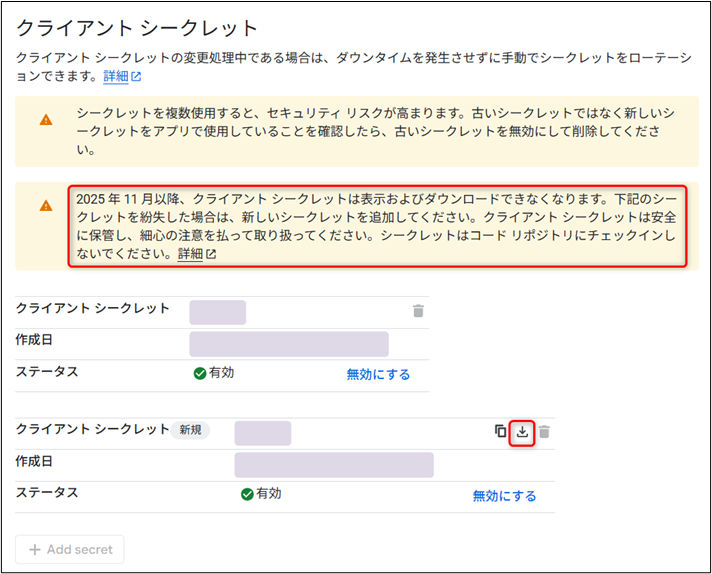
Task: Click クライアント シークレット label beside 新規 badge
Action: pyautogui.click(x=93, y=429)
